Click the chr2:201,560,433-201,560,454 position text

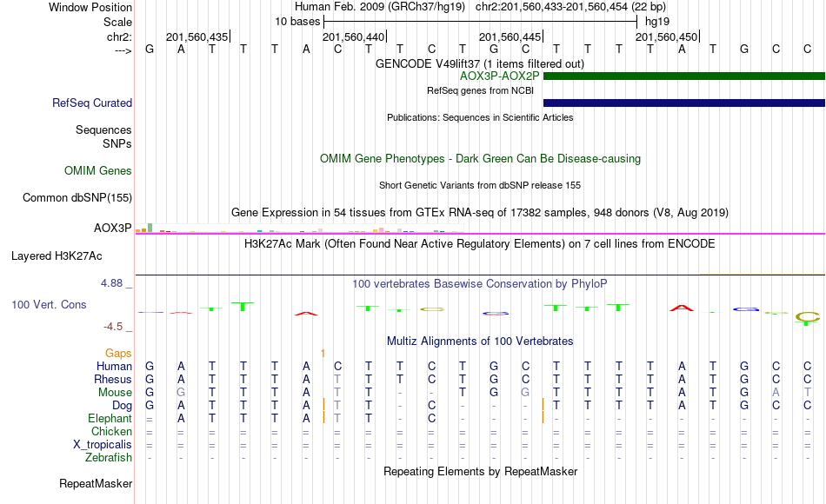pyautogui.click(x=570, y=7)
